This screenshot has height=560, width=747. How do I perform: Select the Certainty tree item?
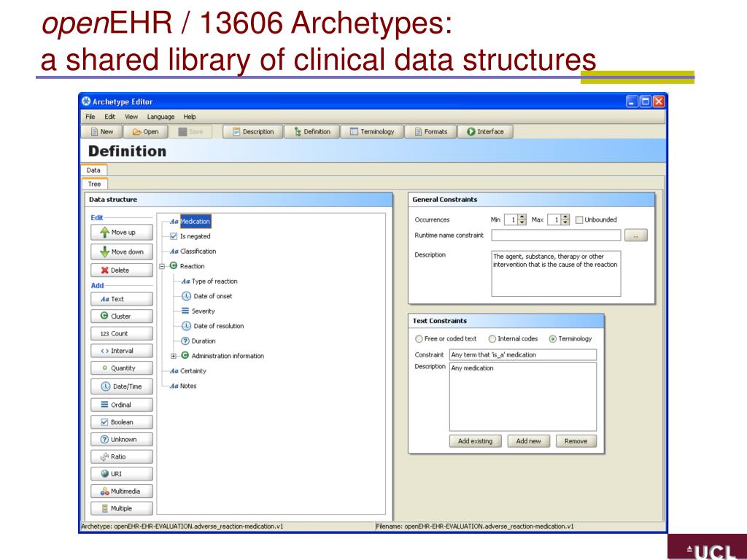pyautogui.click(x=193, y=371)
